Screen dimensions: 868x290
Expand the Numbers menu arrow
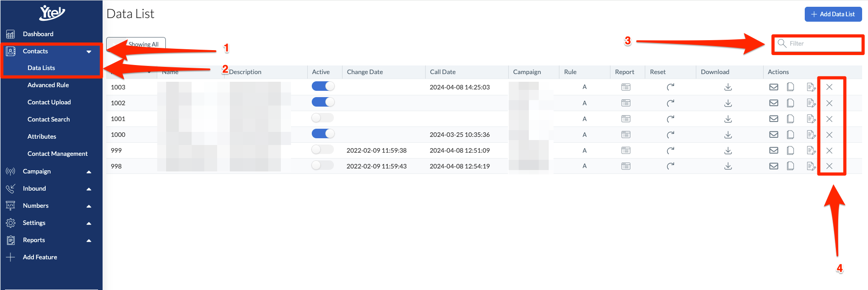[x=89, y=206]
